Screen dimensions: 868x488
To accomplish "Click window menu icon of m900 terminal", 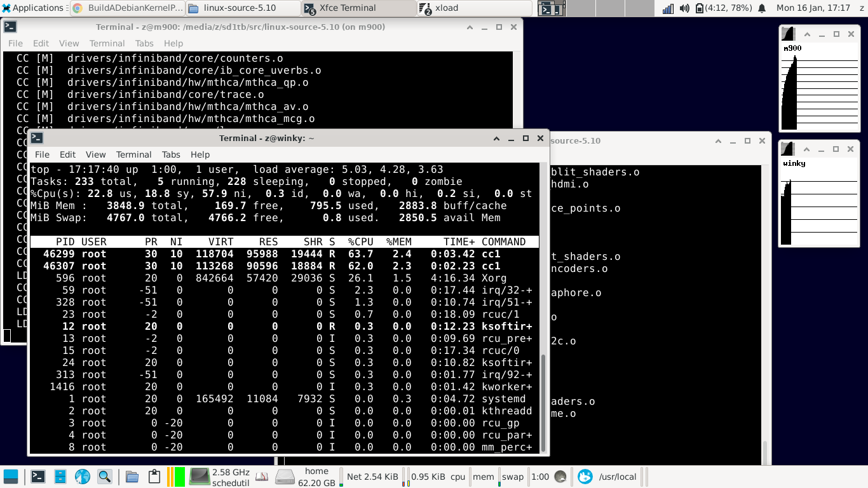I will pyautogui.click(x=10, y=27).
